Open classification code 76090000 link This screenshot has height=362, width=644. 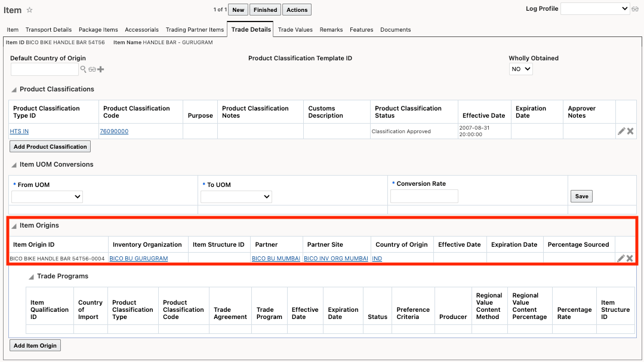click(114, 131)
